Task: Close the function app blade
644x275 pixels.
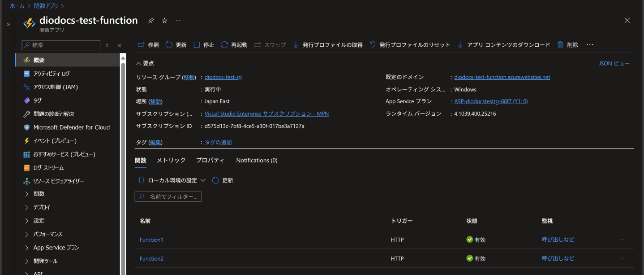Action: 627,20
